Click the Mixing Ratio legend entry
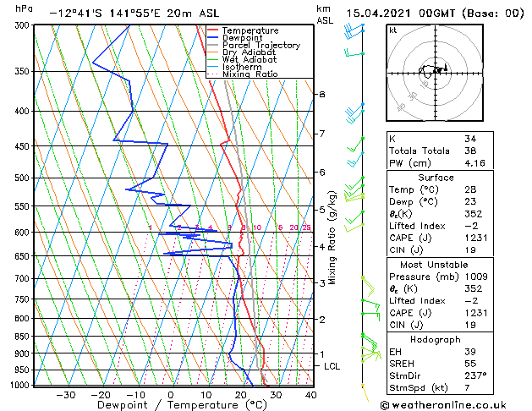The image size is (532, 411). click(243, 74)
